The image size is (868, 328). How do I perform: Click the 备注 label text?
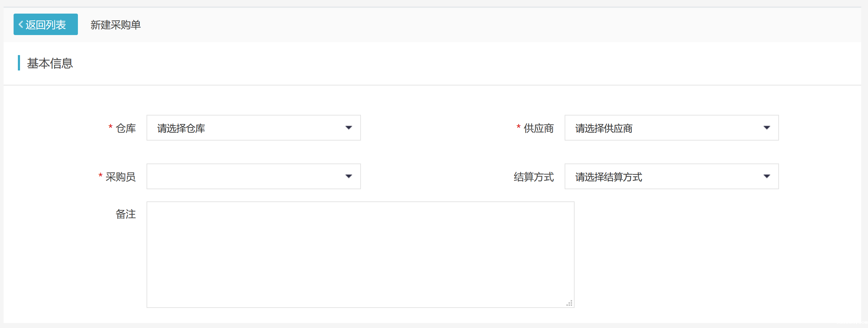(x=126, y=214)
